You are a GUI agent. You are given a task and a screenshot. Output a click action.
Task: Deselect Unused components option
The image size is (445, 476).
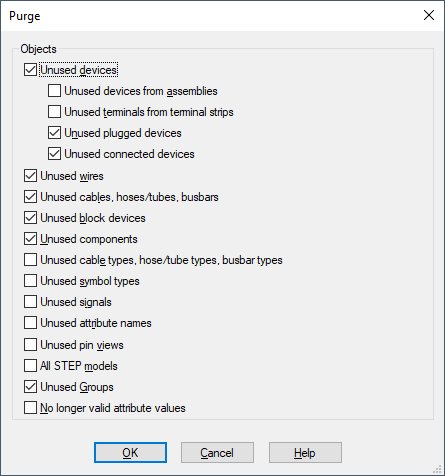point(30,239)
